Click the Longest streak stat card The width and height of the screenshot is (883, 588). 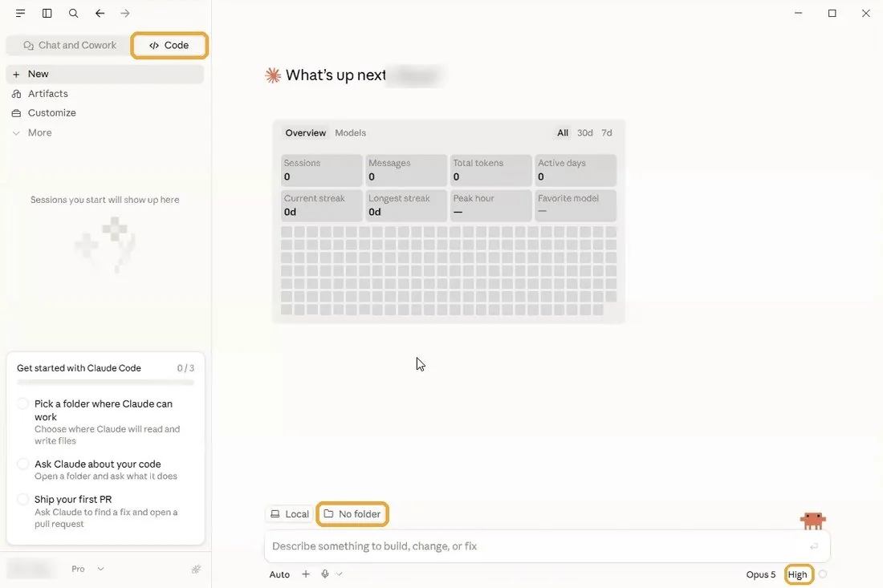coord(406,205)
